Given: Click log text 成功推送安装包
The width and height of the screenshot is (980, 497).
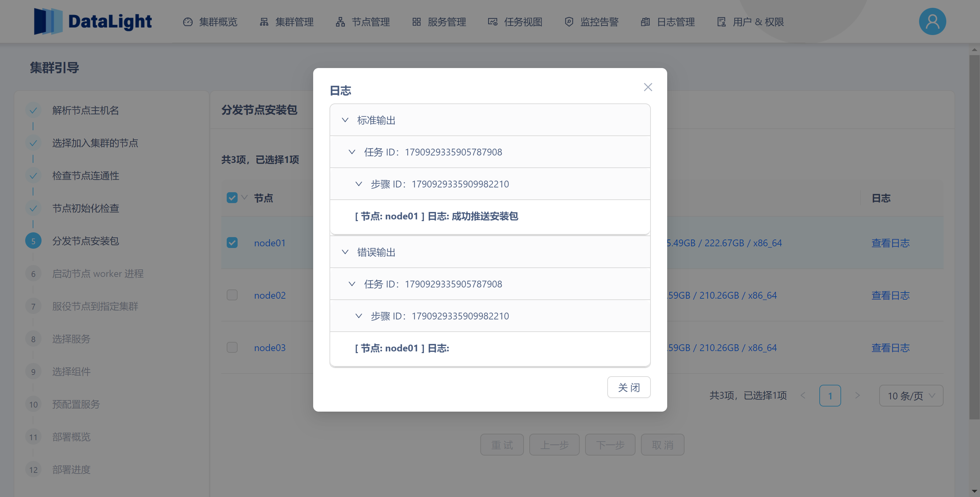Looking at the screenshot, I should tap(485, 216).
